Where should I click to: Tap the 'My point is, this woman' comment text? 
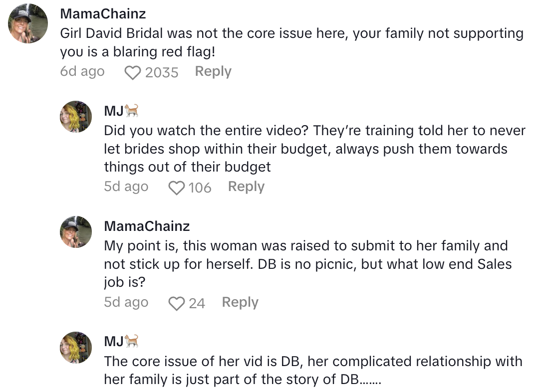point(307,264)
